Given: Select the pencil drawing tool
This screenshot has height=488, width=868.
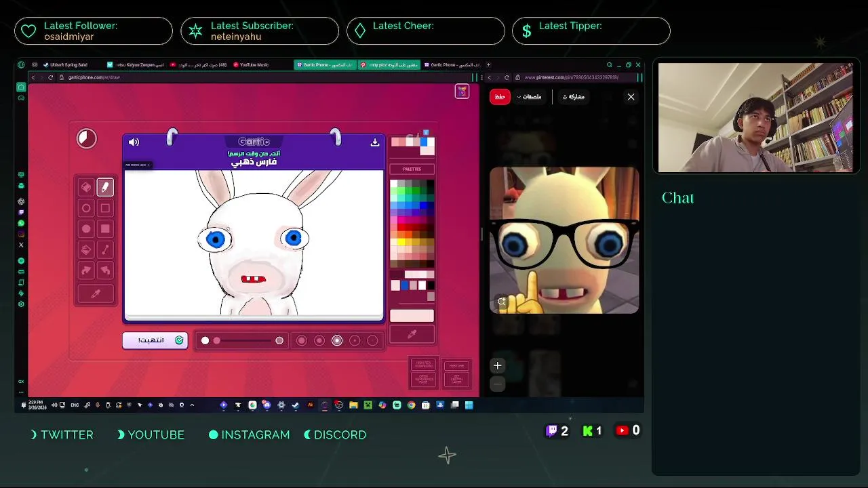Looking at the screenshot, I should (105, 187).
